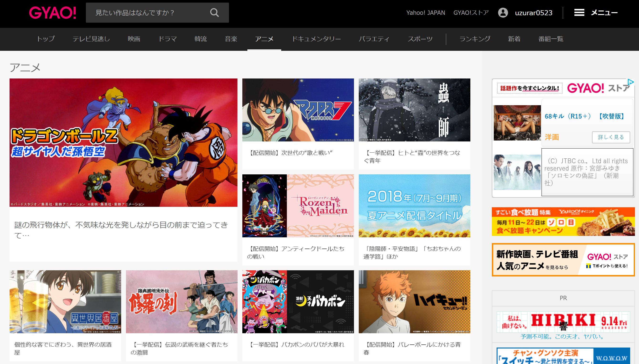Click the 謎の飛行物体が caption text
This screenshot has height=364, width=639.
click(121, 230)
